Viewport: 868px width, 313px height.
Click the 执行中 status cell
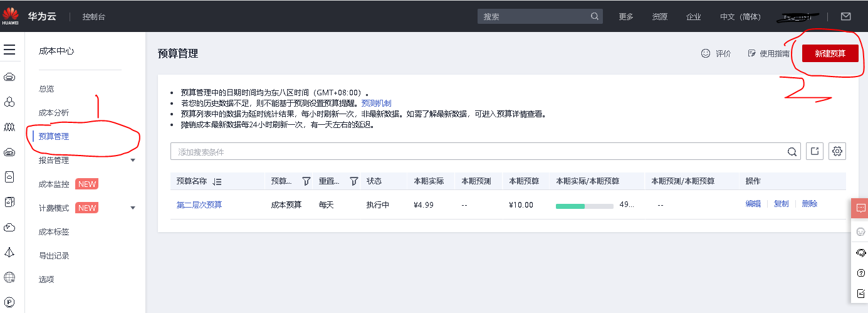378,205
